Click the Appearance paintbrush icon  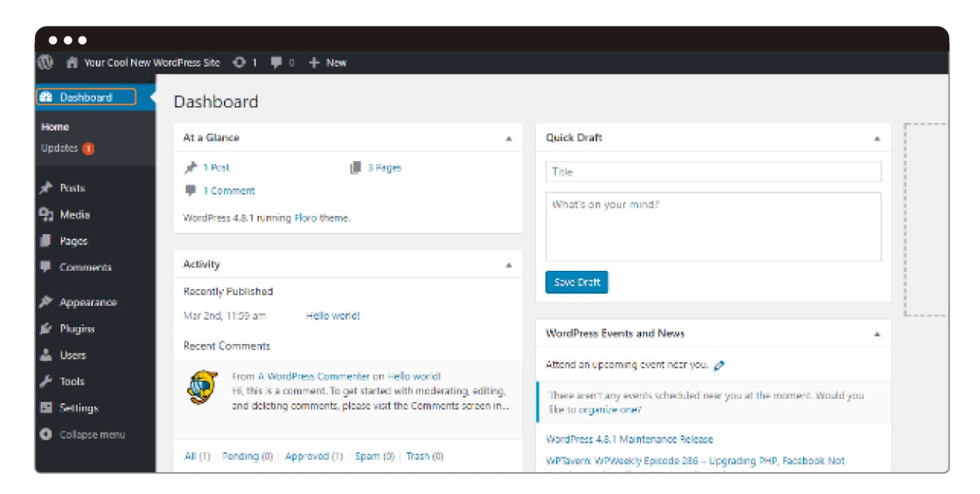[x=45, y=302]
